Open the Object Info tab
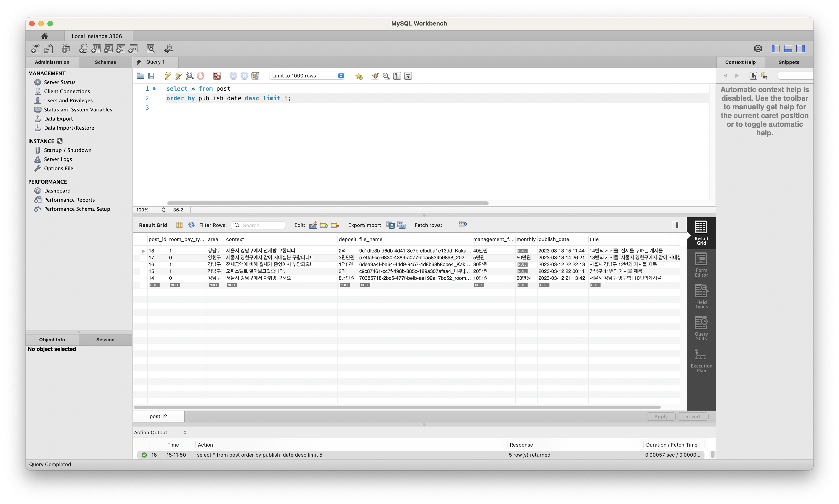The height and width of the screenshot is (504, 839). click(x=52, y=340)
